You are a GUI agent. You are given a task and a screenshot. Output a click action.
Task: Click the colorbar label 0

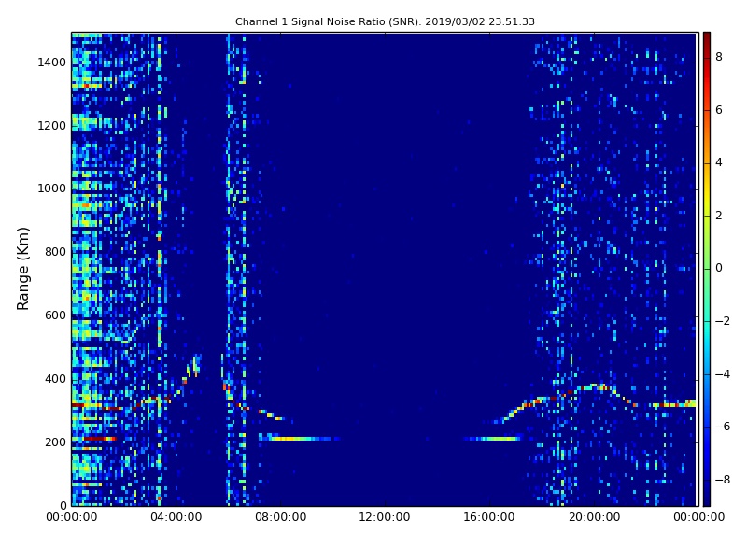pos(719,268)
